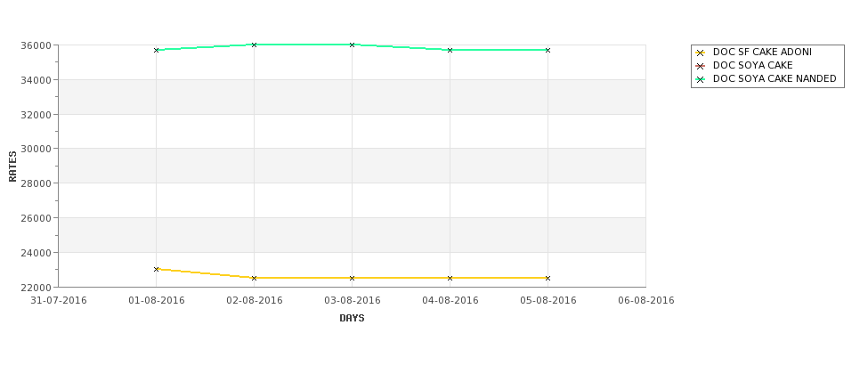Click yellow line data point at 04-08-2016
Image resolution: width=868 pixels, height=382 pixels.
[450, 278]
